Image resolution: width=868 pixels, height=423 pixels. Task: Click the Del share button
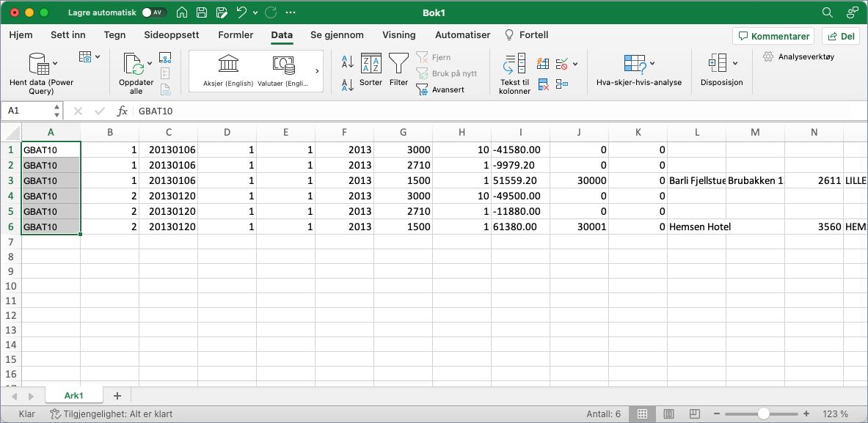coord(841,37)
